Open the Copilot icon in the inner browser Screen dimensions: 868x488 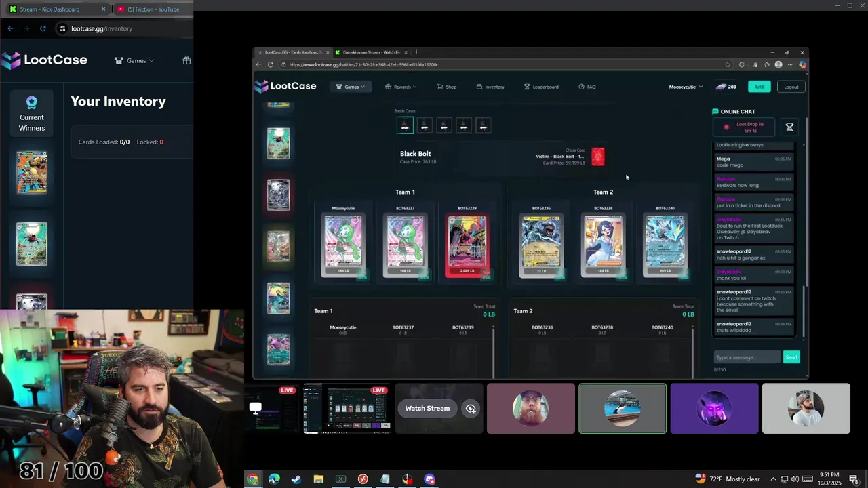point(802,64)
